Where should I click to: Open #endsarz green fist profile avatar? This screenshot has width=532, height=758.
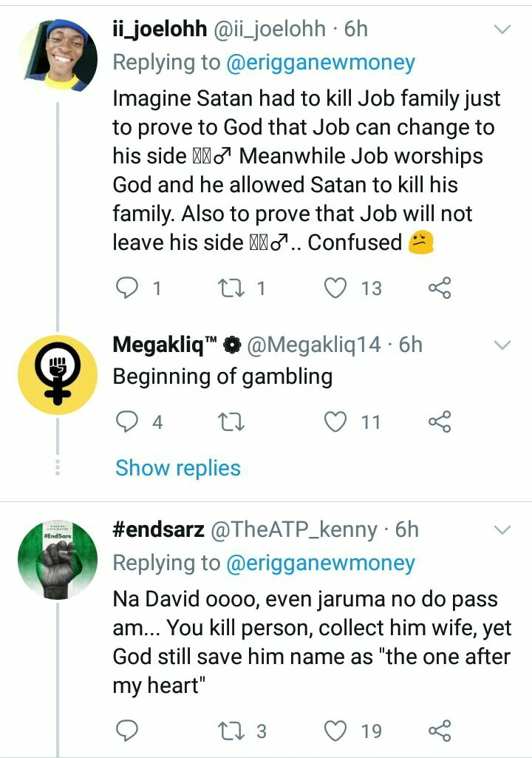click(58, 559)
